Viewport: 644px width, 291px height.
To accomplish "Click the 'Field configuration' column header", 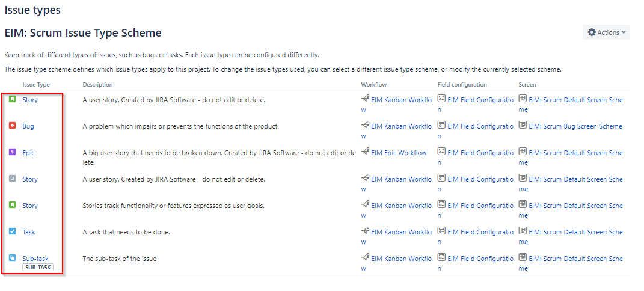I will [x=462, y=85].
